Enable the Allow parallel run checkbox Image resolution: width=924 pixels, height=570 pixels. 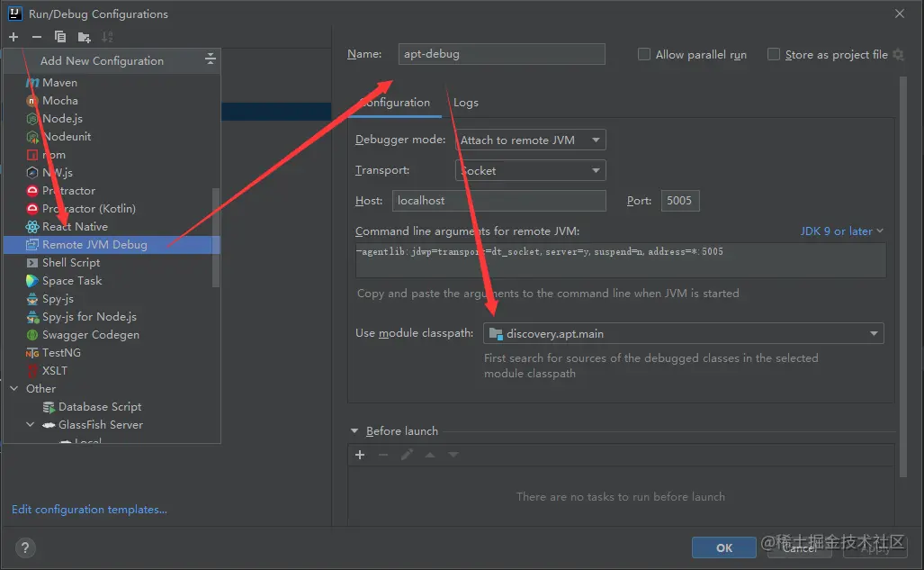(644, 54)
